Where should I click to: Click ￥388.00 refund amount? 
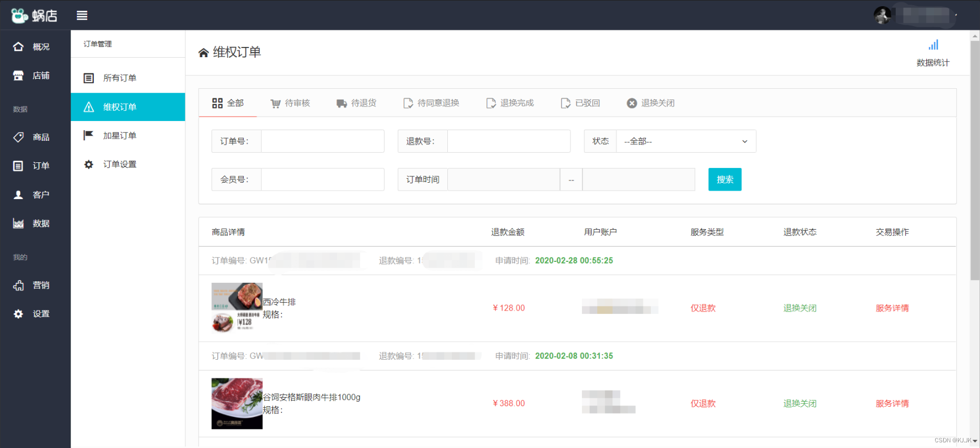tap(508, 403)
